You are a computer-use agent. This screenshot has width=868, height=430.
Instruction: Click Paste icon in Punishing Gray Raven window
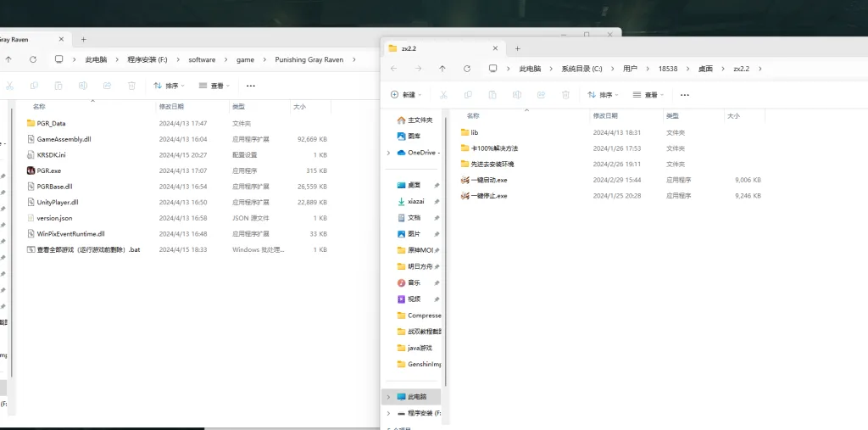[58, 86]
